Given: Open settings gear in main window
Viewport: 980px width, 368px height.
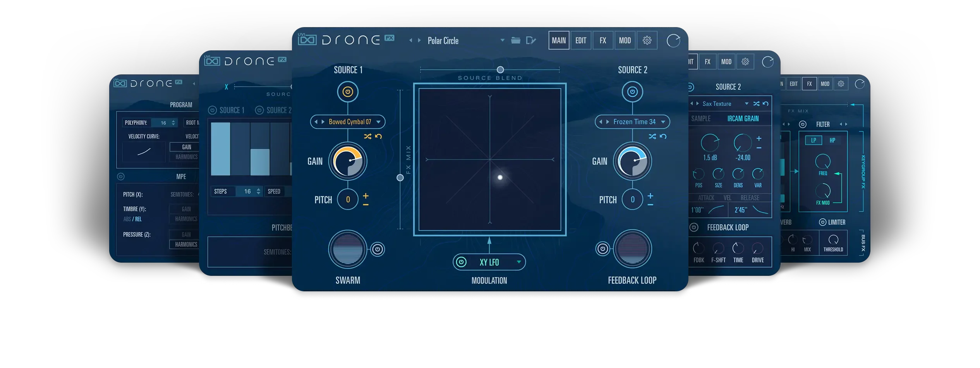Looking at the screenshot, I should pos(647,40).
